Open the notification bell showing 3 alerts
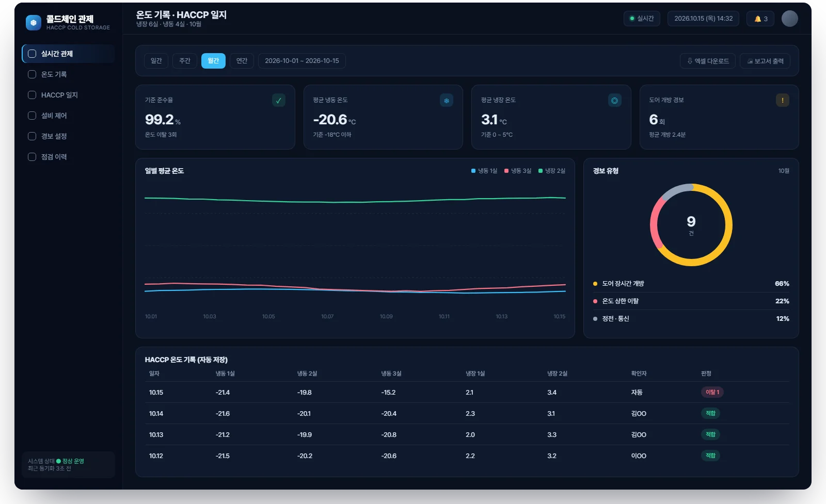 [x=760, y=19]
